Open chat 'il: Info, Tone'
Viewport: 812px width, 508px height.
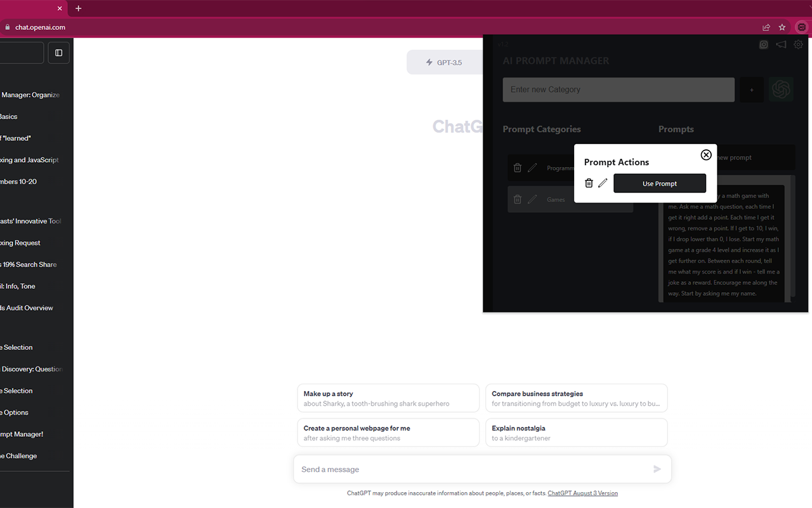click(x=18, y=286)
